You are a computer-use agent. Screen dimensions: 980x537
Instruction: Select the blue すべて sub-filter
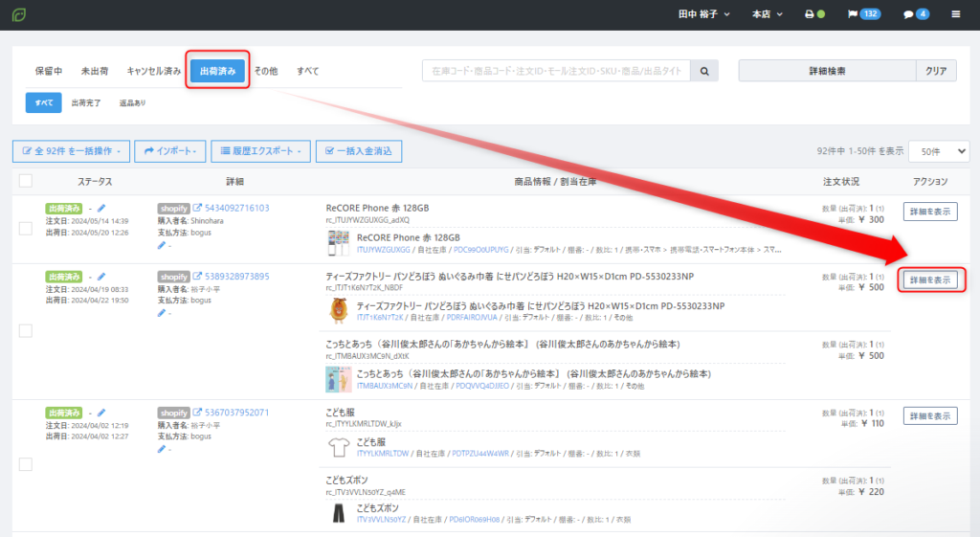click(x=44, y=102)
